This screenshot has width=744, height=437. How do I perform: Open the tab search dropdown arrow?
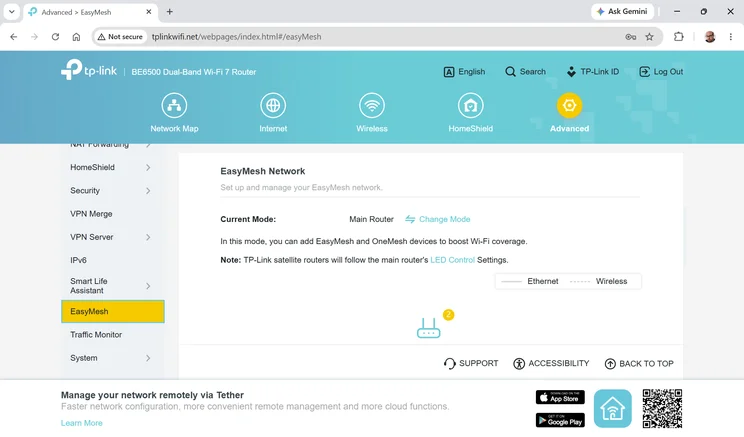pyautogui.click(x=11, y=12)
